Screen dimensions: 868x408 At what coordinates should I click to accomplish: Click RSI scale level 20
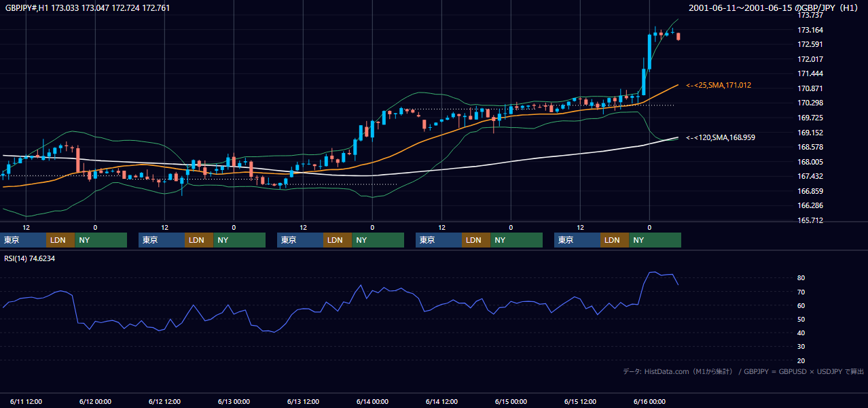point(801,360)
